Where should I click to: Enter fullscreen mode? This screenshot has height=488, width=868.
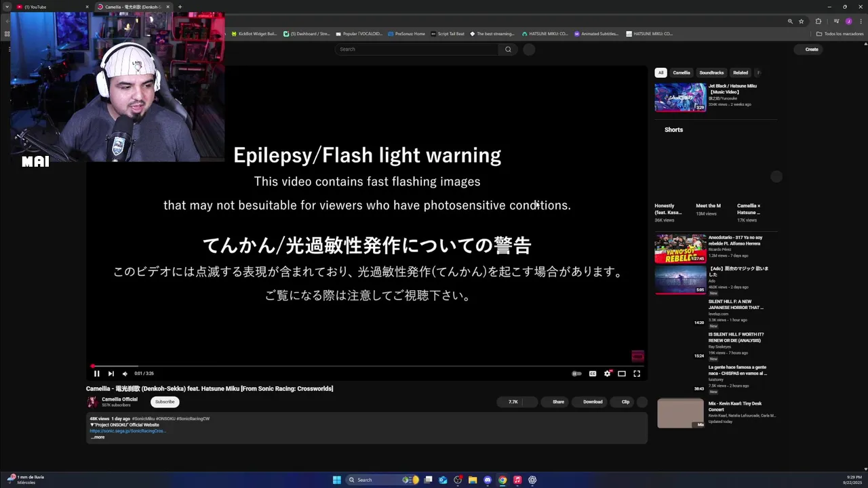click(x=637, y=373)
